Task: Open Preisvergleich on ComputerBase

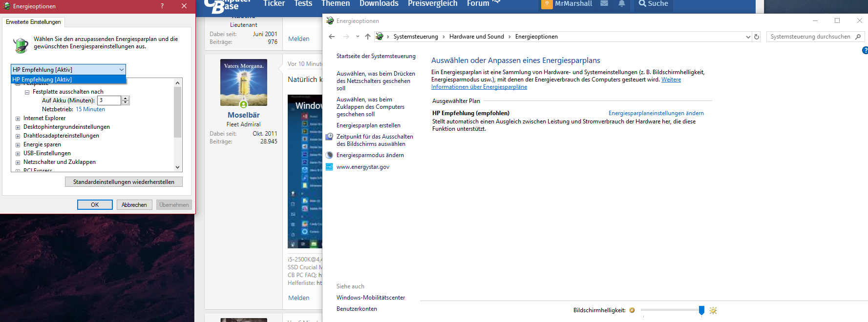Action: 433,3
